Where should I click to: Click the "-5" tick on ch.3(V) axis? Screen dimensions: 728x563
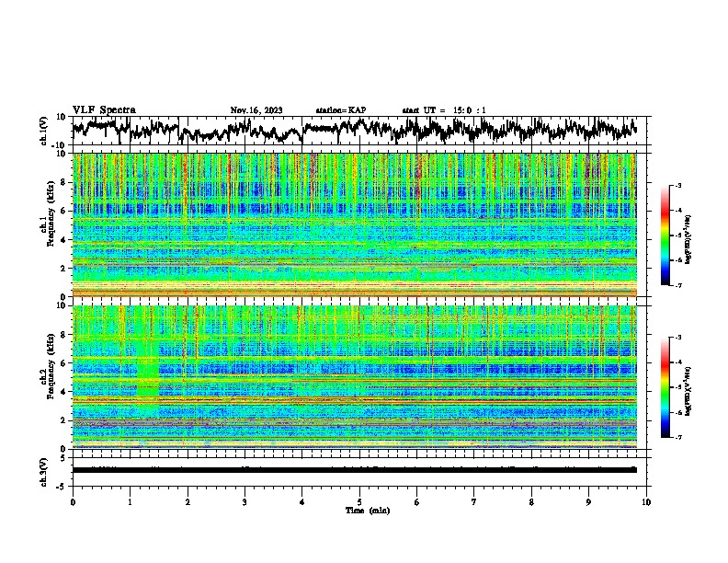click(62, 487)
